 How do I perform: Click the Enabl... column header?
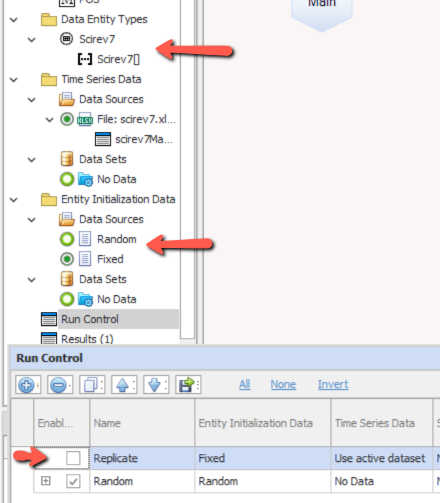62,423
